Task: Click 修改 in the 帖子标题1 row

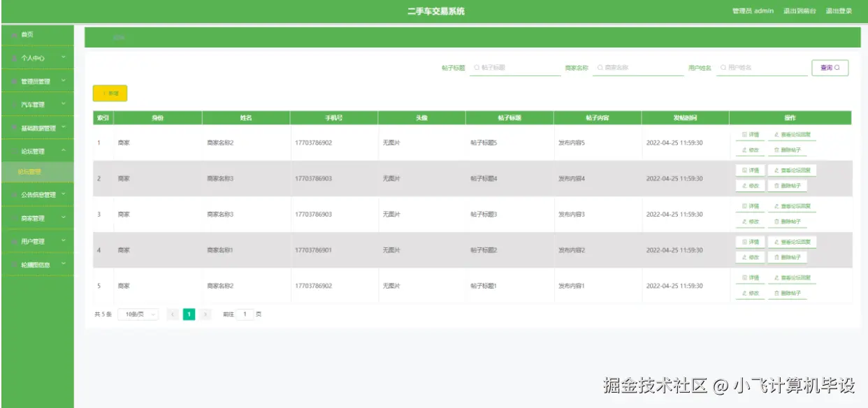Action: tap(750, 293)
